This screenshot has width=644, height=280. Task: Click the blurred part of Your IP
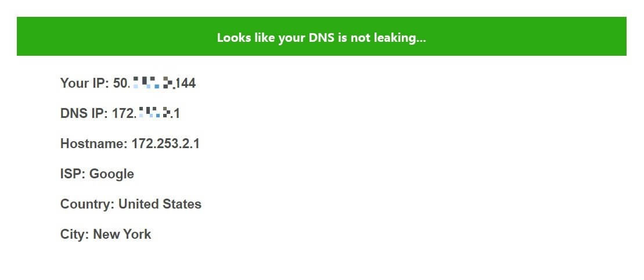click(x=153, y=82)
